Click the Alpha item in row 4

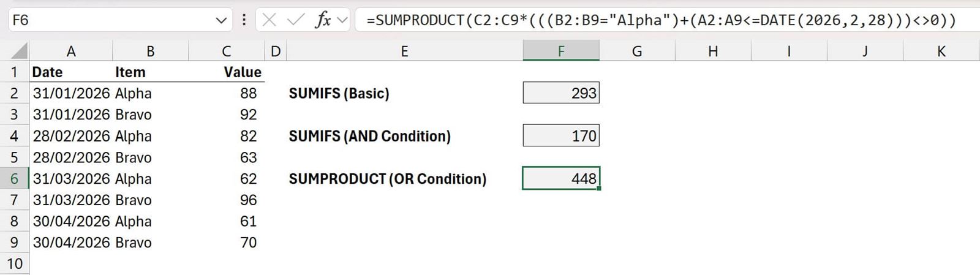151,136
